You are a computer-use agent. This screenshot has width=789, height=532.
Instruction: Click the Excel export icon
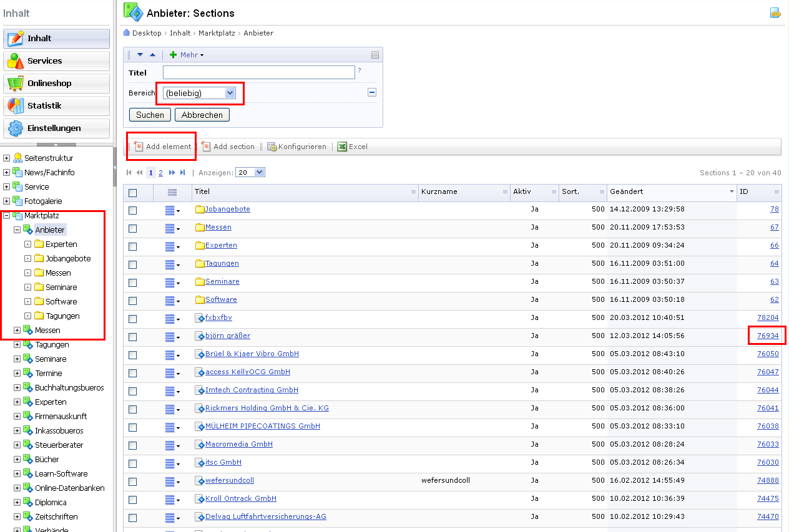coord(342,147)
